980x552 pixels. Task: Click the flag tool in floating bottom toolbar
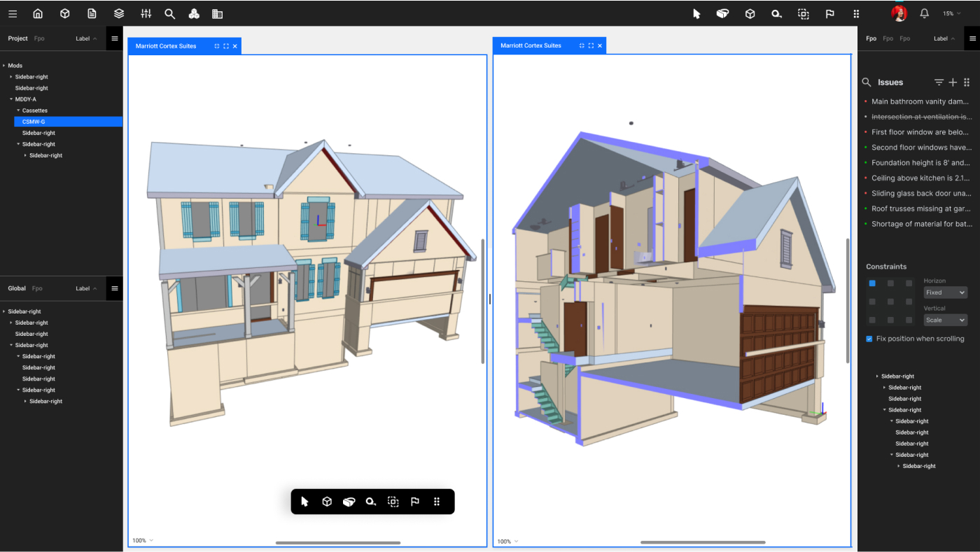point(414,502)
